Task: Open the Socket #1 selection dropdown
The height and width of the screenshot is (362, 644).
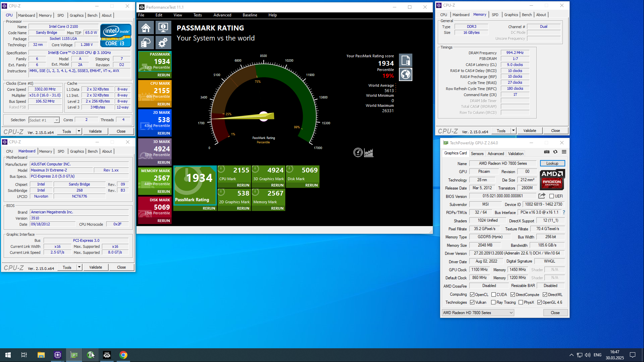Action: click(x=44, y=120)
